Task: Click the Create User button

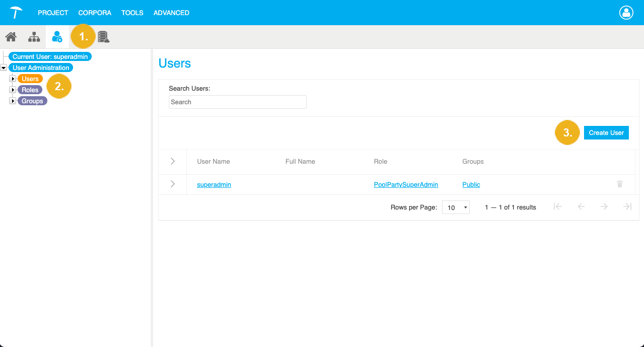Action: (606, 132)
